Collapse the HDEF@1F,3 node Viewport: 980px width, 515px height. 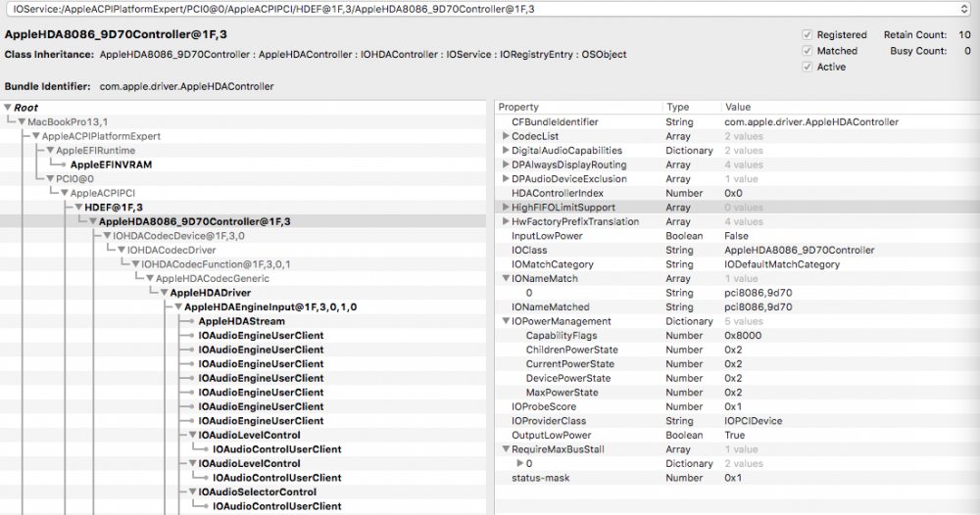pos(78,208)
